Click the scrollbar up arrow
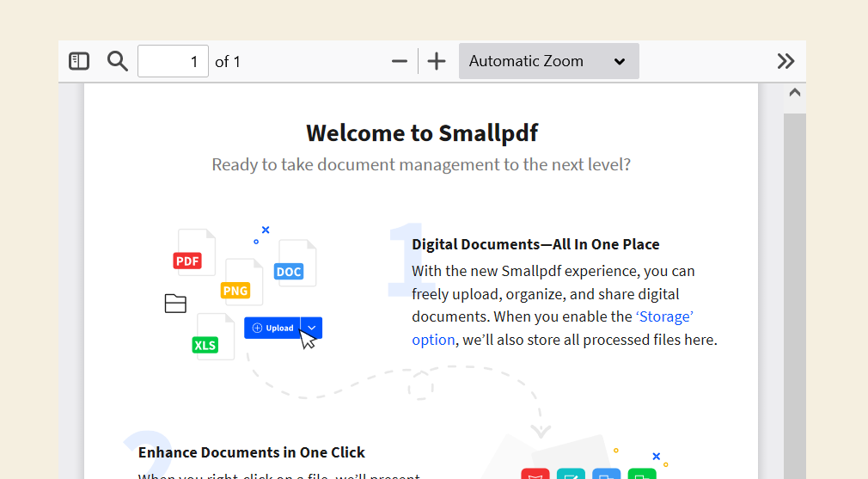This screenshot has height=479, width=868. [794, 93]
